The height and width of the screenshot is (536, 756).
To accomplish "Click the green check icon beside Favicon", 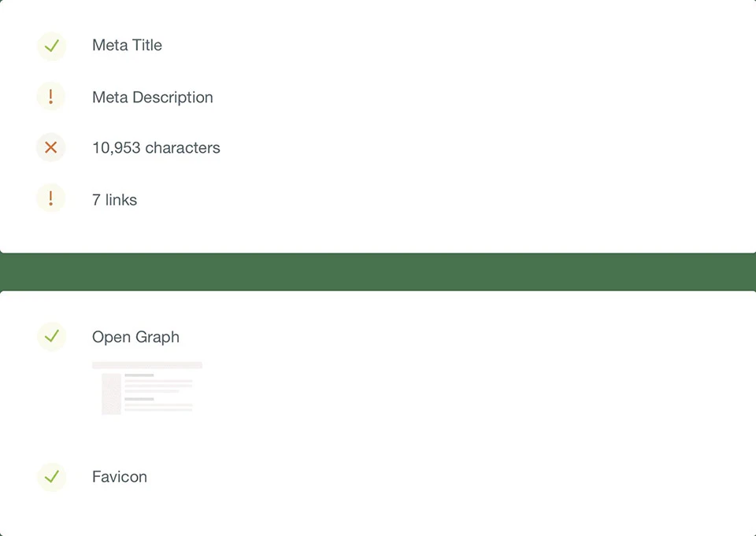I will 51,477.
